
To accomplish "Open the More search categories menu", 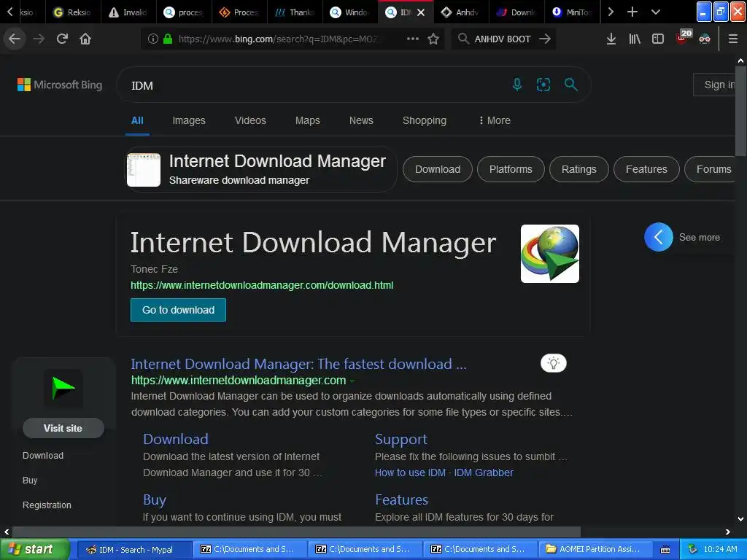I will pos(495,120).
